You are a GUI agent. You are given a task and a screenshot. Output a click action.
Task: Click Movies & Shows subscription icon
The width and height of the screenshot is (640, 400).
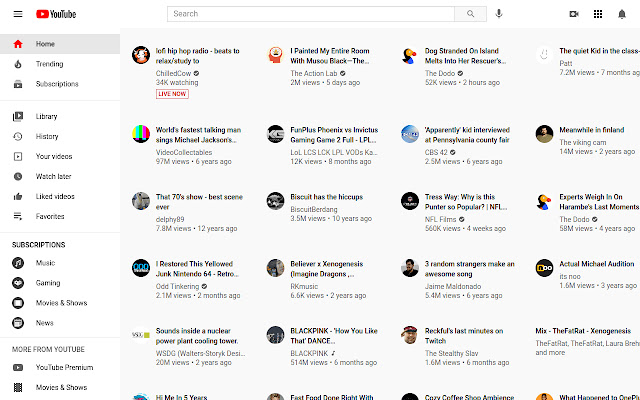click(18, 303)
